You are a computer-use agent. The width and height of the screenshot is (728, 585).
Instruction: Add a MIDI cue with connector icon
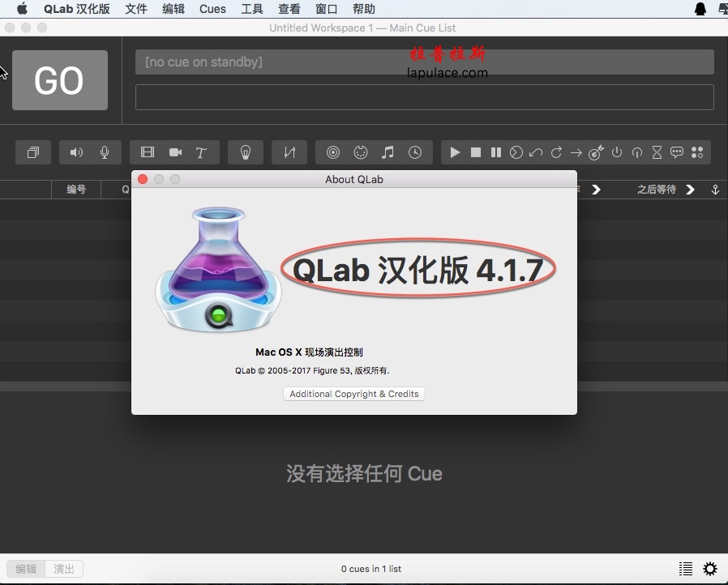(360, 152)
